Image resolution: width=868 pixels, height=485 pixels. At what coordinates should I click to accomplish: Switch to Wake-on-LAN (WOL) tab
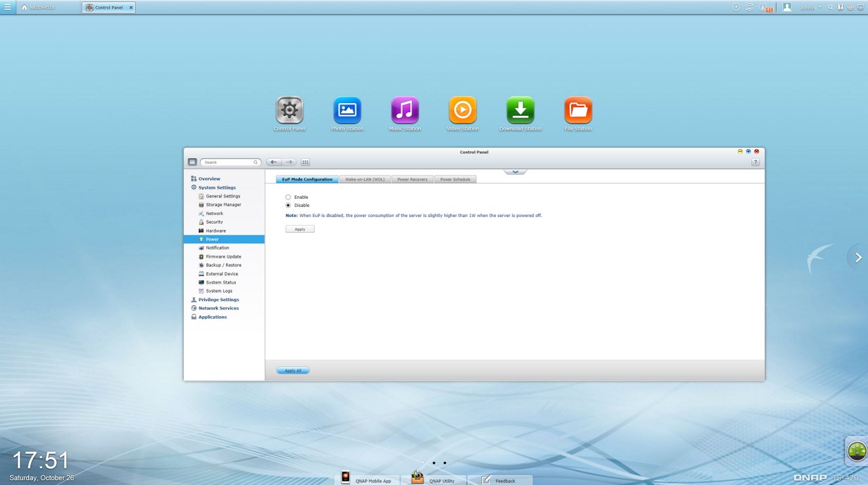coord(365,180)
